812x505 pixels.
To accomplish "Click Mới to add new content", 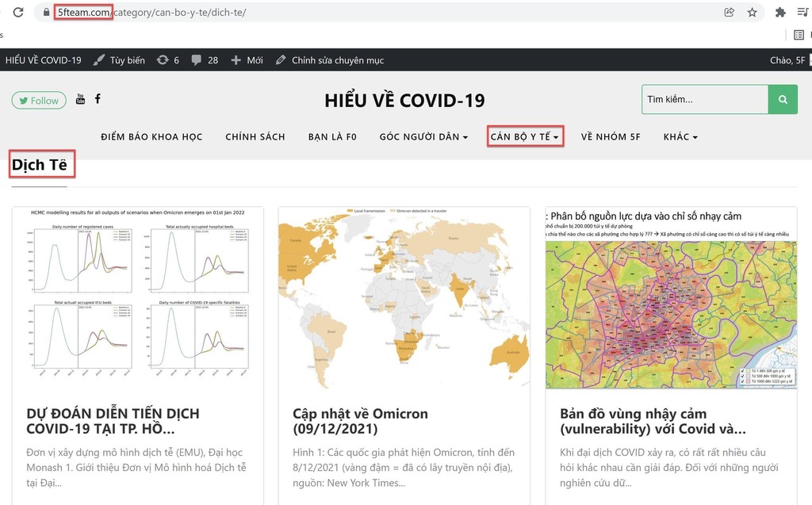I will coord(247,60).
